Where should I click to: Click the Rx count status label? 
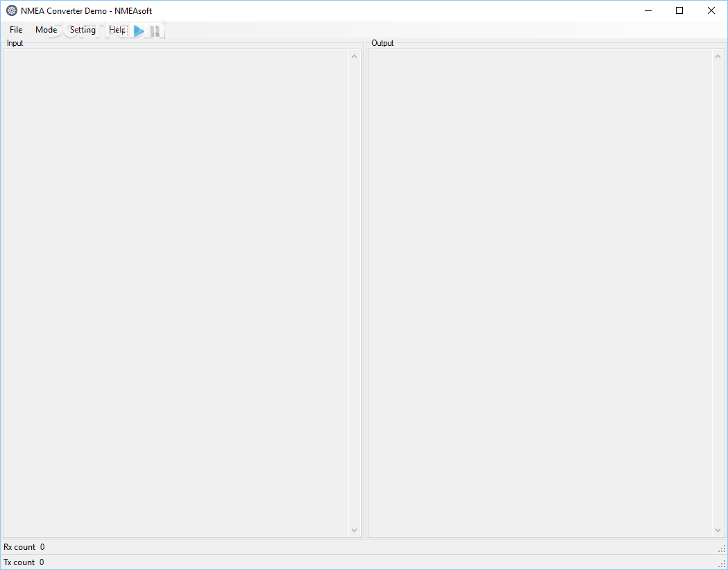pyautogui.click(x=19, y=547)
